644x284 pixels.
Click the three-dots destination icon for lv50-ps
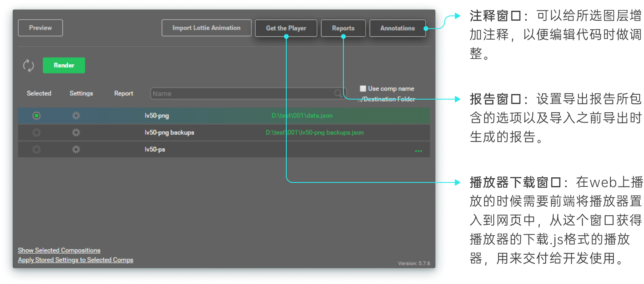tap(418, 151)
